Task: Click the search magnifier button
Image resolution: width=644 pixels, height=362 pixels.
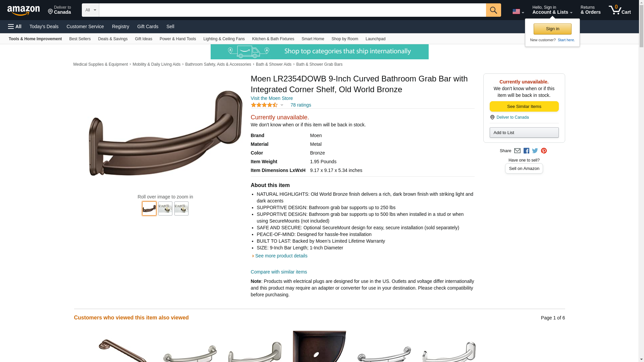Action: [x=493, y=10]
